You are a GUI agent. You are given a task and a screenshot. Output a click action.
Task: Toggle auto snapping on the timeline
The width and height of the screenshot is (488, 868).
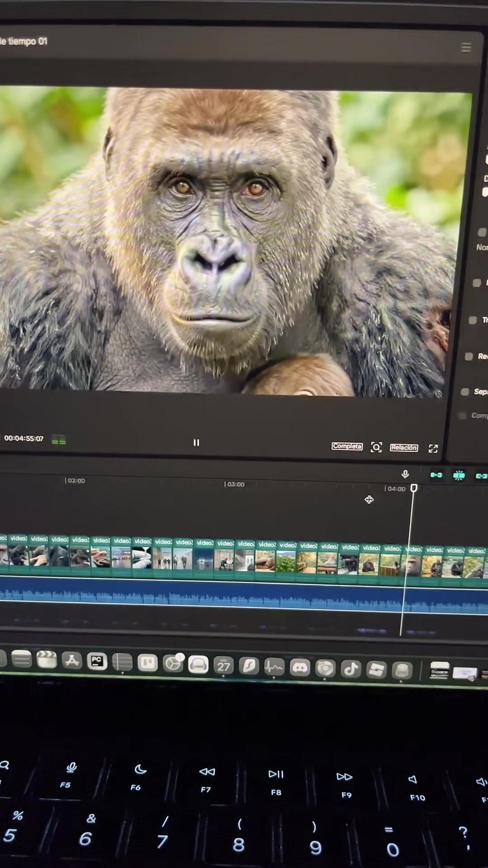[x=459, y=475]
